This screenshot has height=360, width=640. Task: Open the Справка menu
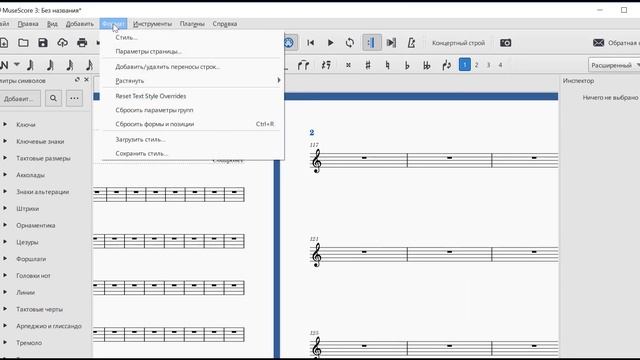click(x=224, y=24)
